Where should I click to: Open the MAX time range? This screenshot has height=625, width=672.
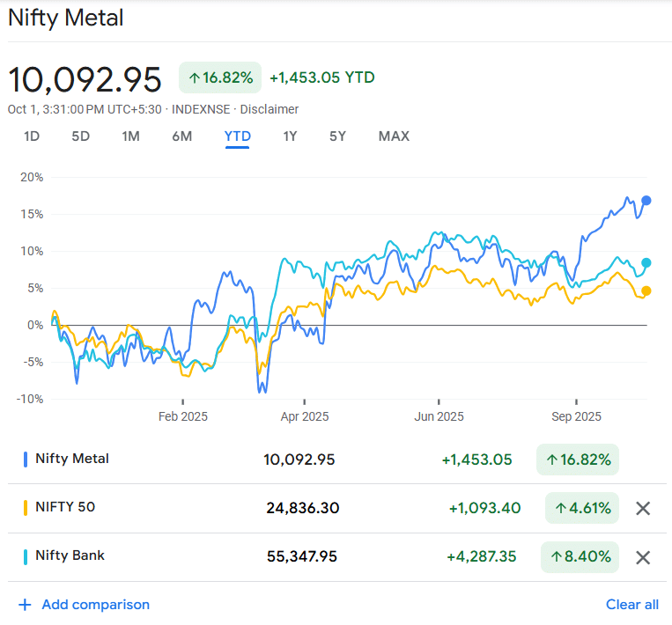pyautogui.click(x=394, y=136)
